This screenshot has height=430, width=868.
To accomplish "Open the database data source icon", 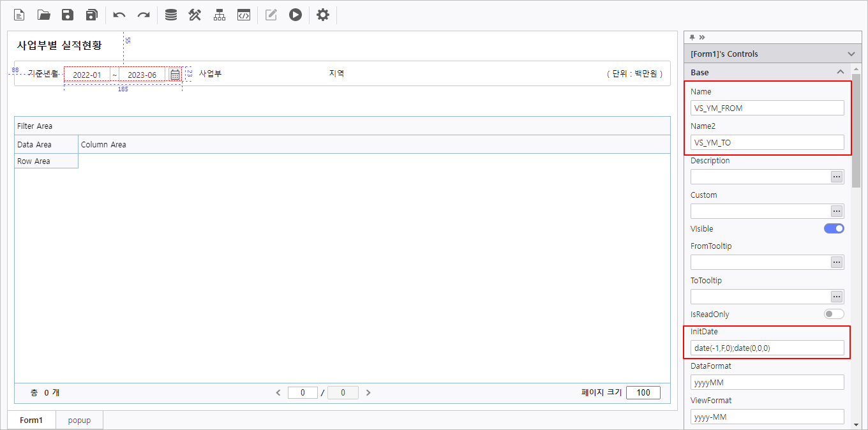I will (x=171, y=15).
